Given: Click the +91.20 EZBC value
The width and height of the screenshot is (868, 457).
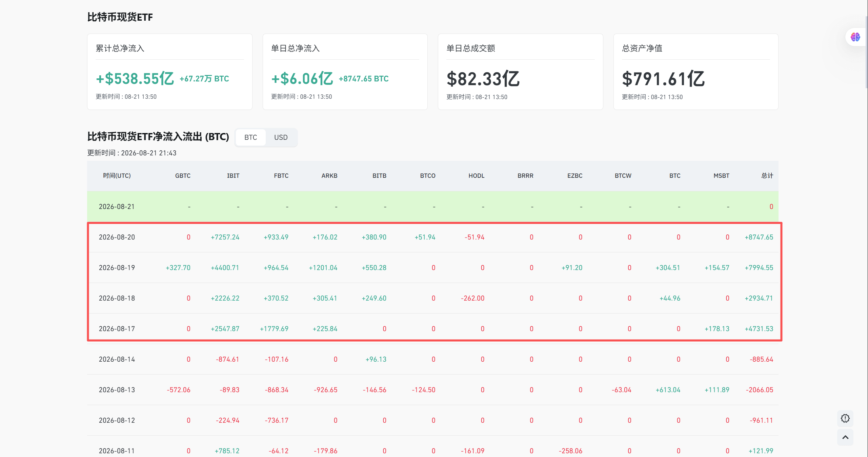Looking at the screenshot, I should tap(572, 268).
